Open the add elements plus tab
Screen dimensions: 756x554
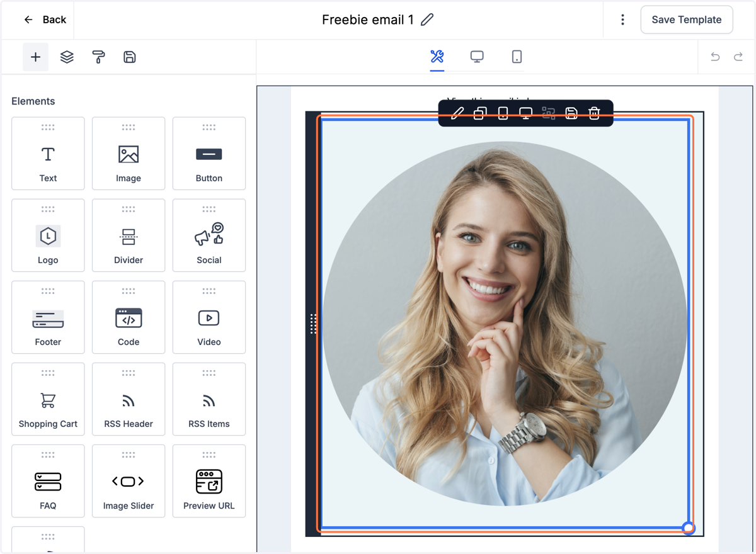tap(36, 57)
